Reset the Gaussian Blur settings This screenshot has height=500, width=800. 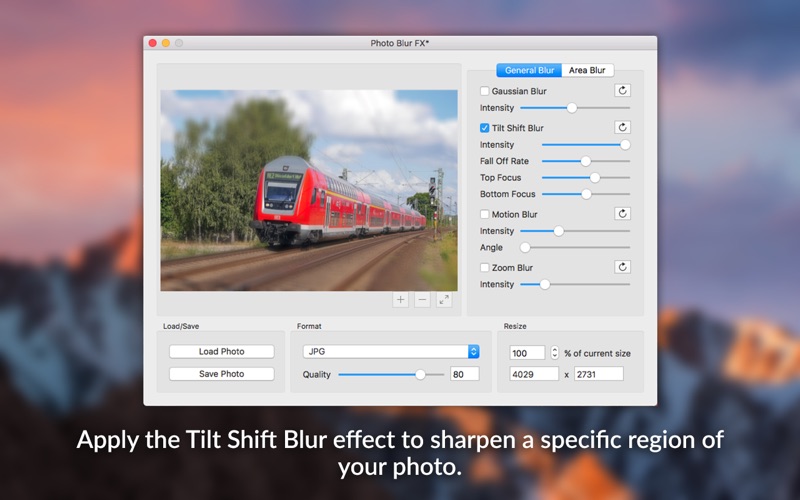coord(622,91)
